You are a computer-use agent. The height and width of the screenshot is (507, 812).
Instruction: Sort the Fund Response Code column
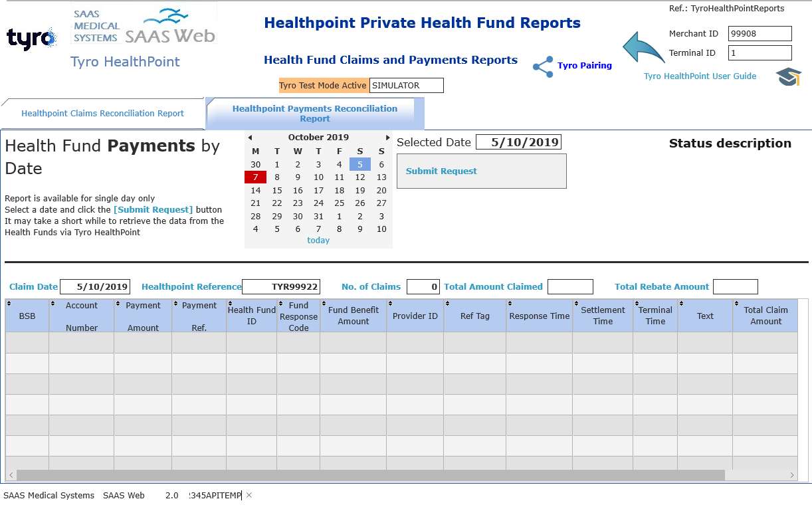point(280,304)
